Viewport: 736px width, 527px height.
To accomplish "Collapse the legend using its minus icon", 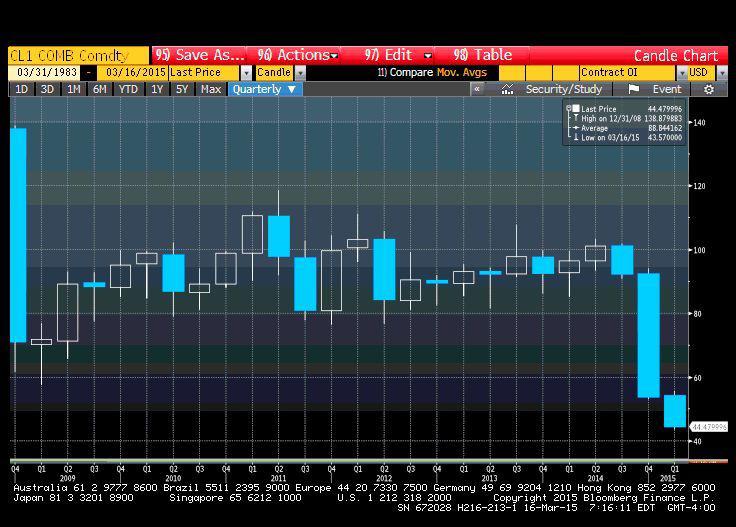I will click(568, 108).
